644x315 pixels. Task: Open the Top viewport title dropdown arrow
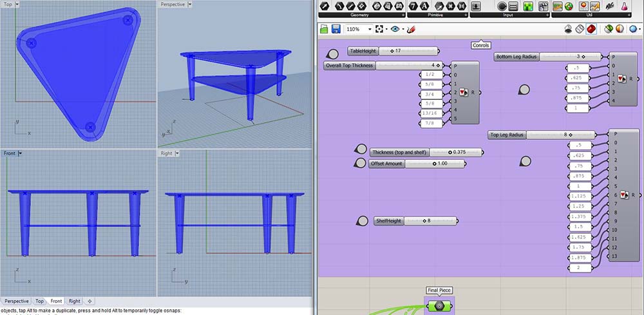16,5
